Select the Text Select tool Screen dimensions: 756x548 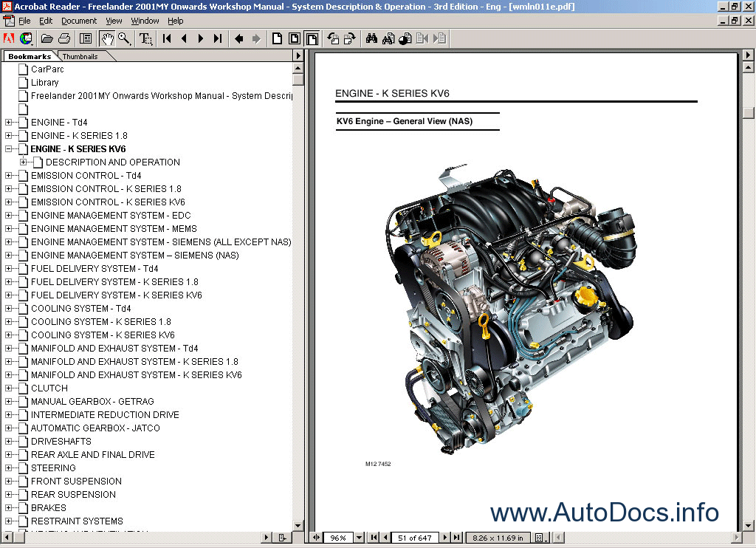(145, 38)
